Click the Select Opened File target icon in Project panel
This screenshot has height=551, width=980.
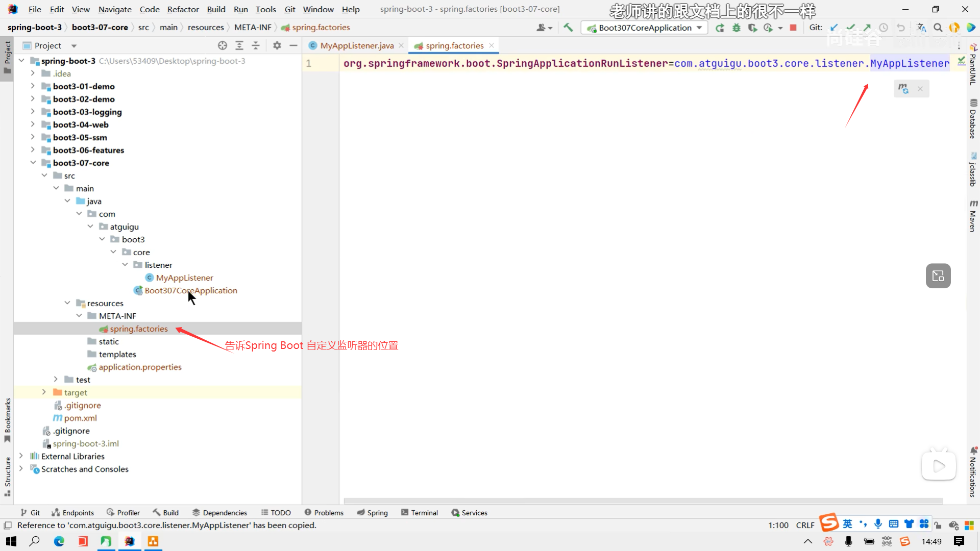(x=223, y=45)
